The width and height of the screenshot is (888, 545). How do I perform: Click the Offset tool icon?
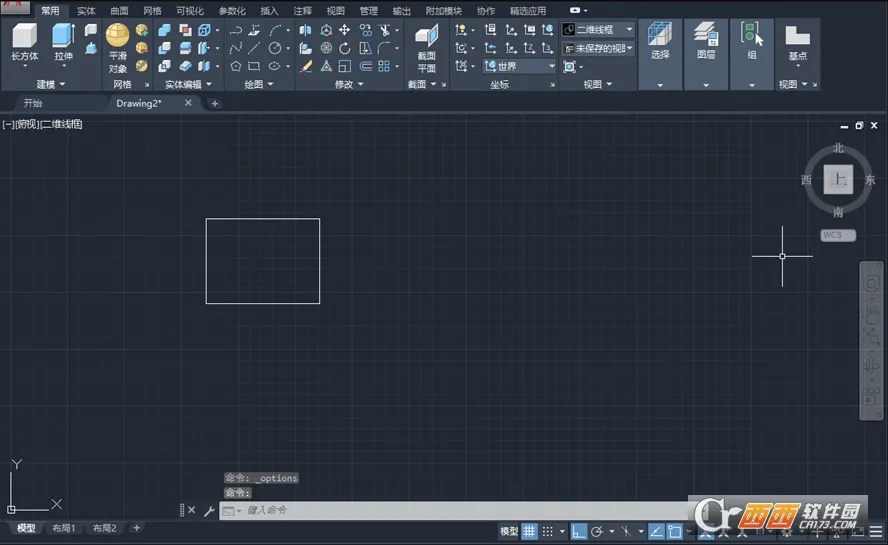(x=366, y=66)
